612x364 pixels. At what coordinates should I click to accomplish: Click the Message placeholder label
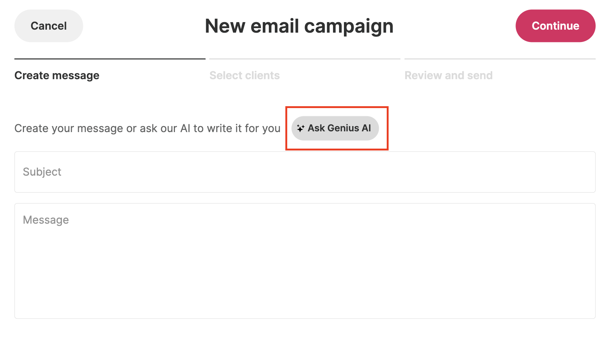[x=46, y=220]
